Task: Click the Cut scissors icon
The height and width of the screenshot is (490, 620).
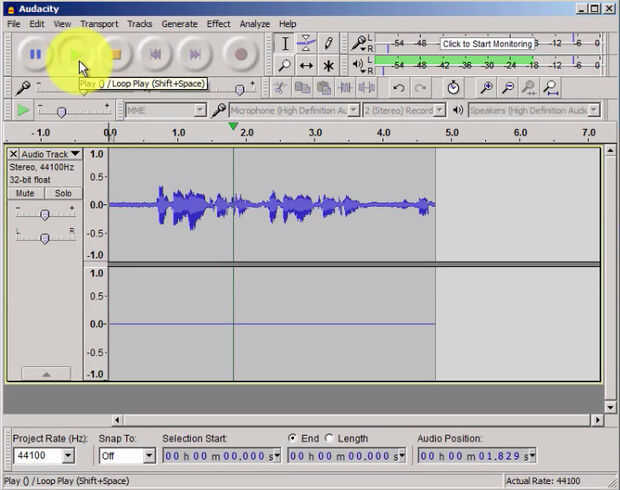Action: point(280,88)
